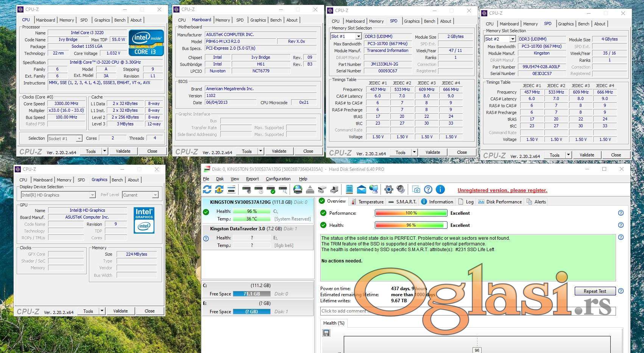The height and width of the screenshot is (353, 644).
Task: Click the Repeat Test button
Action: point(595,291)
